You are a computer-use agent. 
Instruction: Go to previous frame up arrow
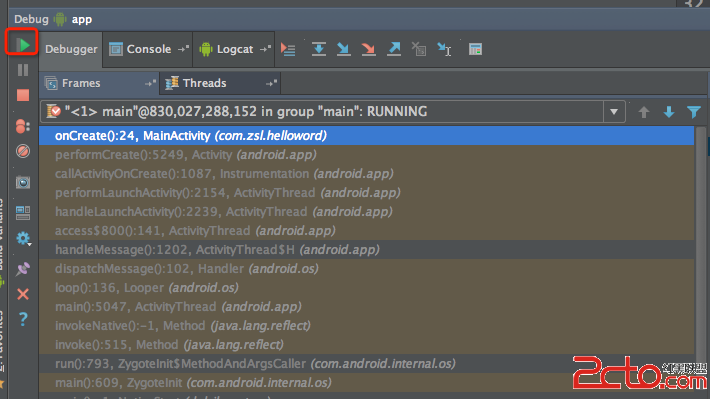pos(644,112)
